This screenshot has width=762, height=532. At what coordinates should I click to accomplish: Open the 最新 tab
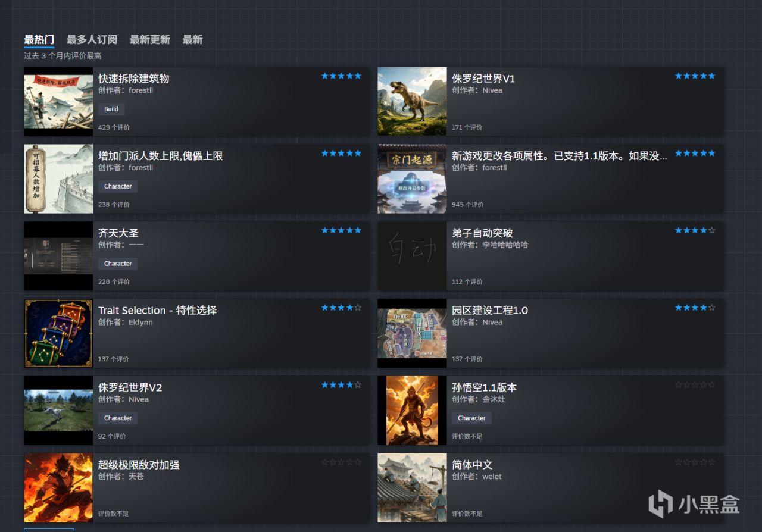192,40
